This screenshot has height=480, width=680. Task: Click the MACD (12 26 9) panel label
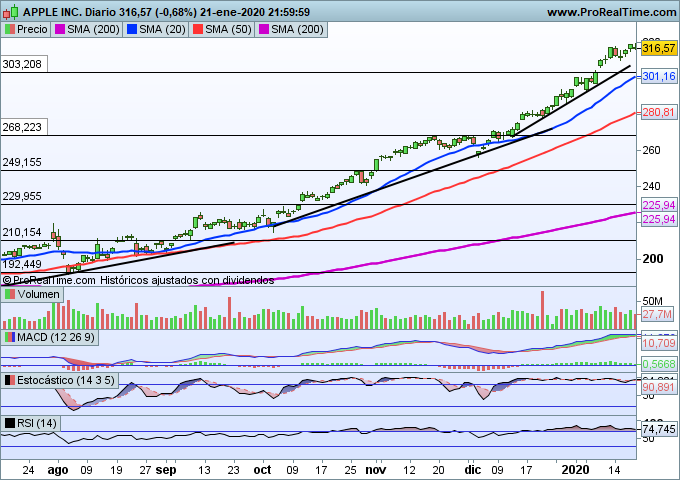coord(50,337)
